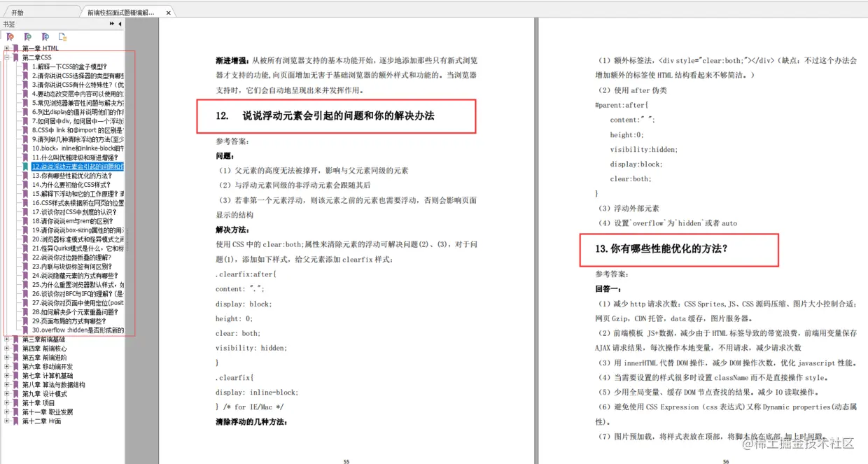The image size is (868, 464).
Task: Expand the 第十章 项目 bookmark node
Action: pyautogui.click(x=7, y=402)
